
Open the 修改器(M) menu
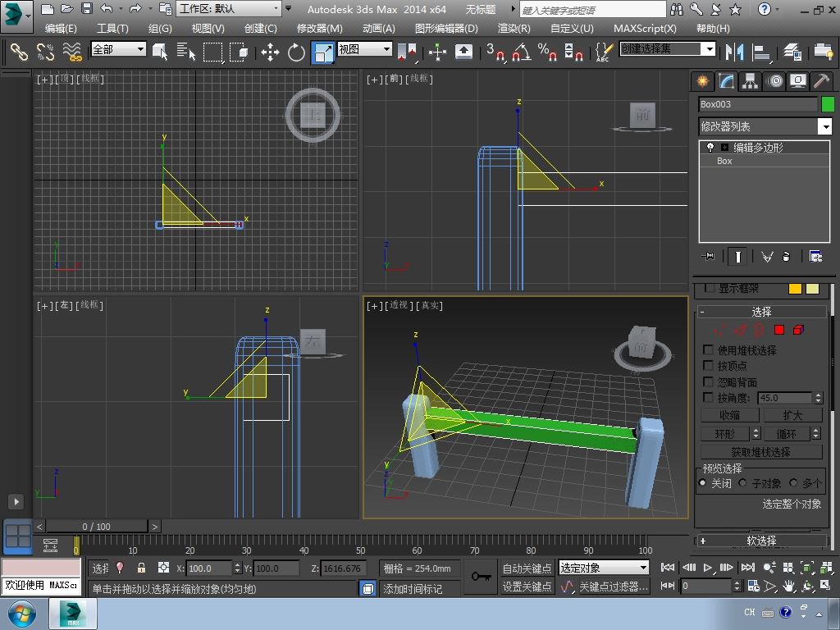coord(319,29)
